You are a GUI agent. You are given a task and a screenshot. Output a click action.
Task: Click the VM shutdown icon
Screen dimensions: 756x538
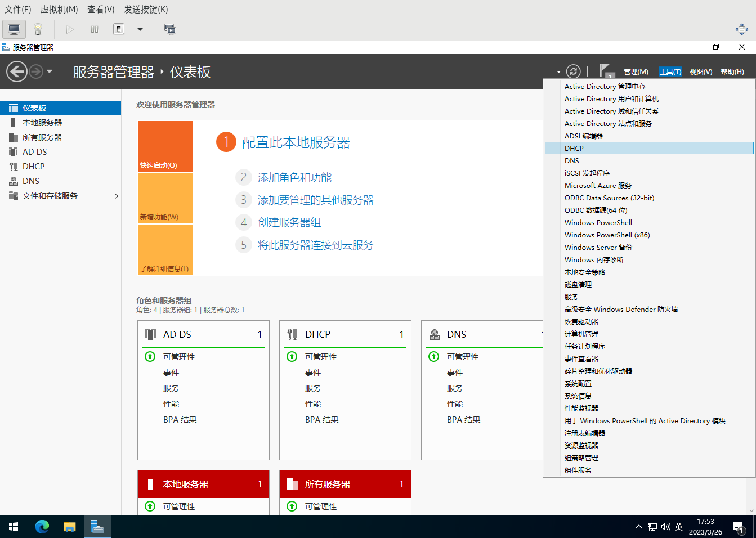pos(119,29)
